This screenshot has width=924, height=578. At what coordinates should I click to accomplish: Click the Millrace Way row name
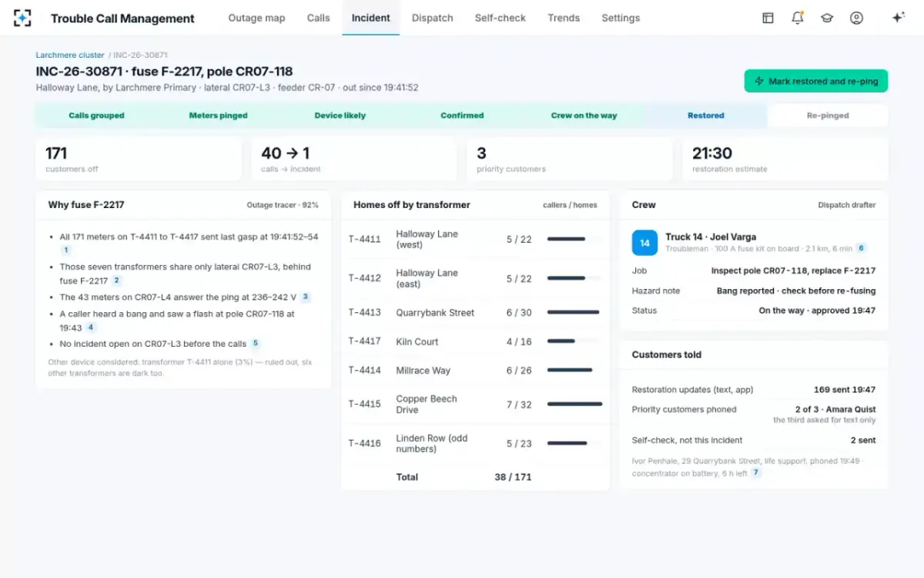pos(423,371)
